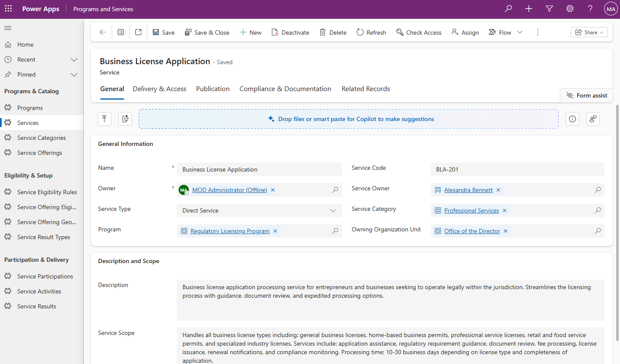The image size is (620, 364).
Task: Open Service Participations in sidebar
Action: point(42,276)
